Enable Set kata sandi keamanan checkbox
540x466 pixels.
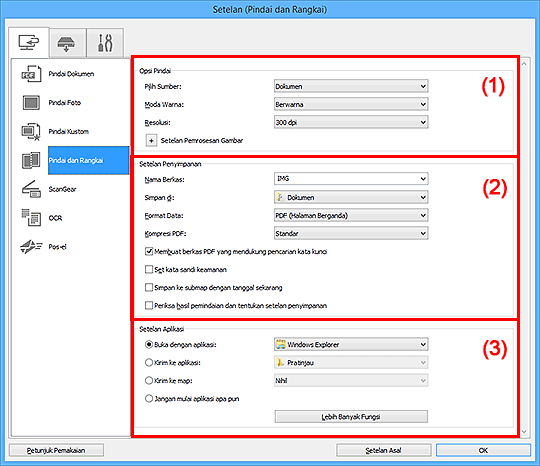149,269
